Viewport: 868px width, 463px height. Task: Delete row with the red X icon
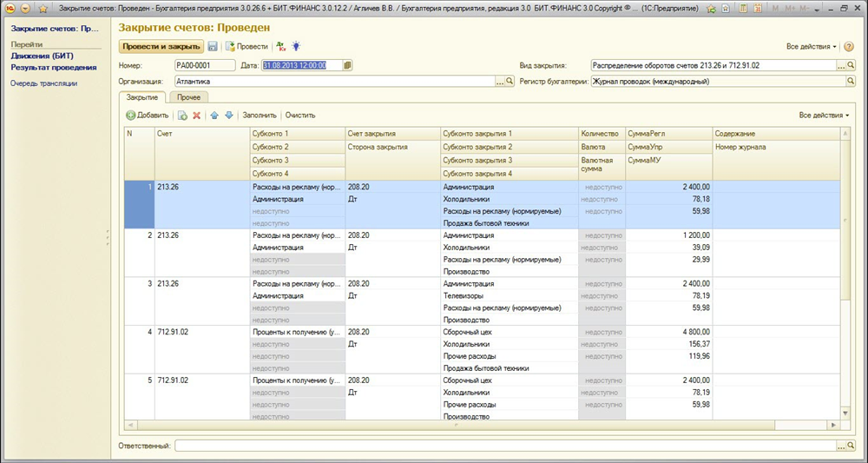click(x=196, y=115)
